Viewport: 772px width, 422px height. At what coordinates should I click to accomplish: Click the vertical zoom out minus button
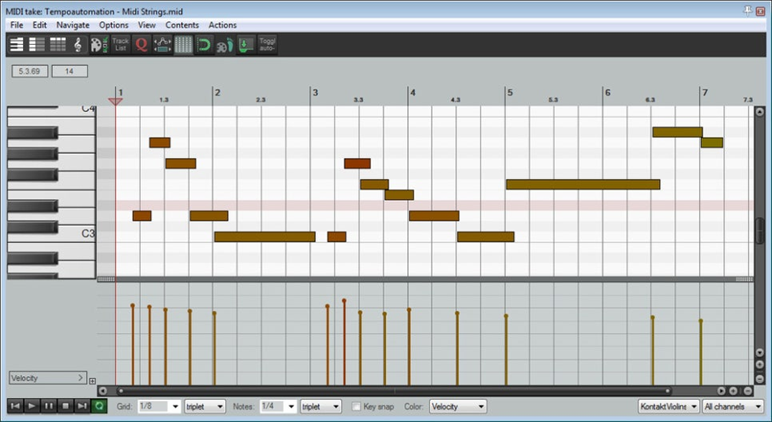coord(760,379)
